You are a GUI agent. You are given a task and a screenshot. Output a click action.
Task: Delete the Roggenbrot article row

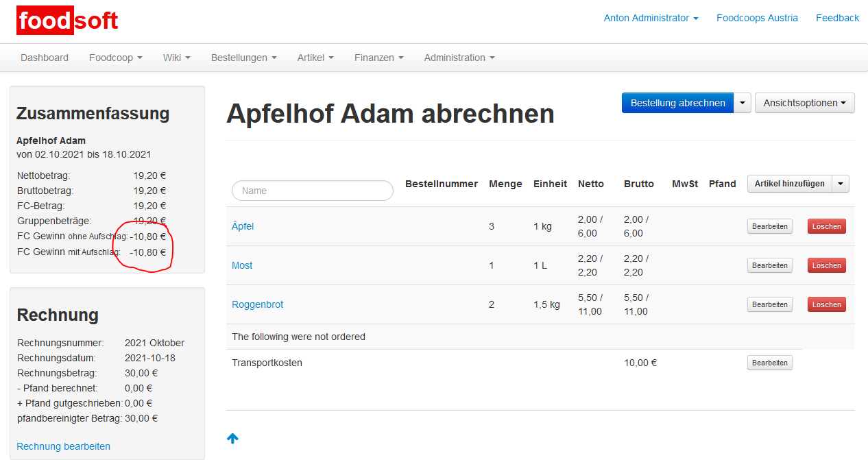tap(826, 304)
